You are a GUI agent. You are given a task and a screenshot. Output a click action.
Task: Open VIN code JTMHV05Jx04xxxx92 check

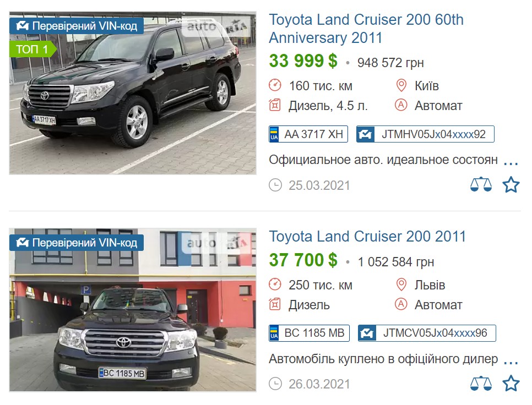pyautogui.click(x=426, y=134)
